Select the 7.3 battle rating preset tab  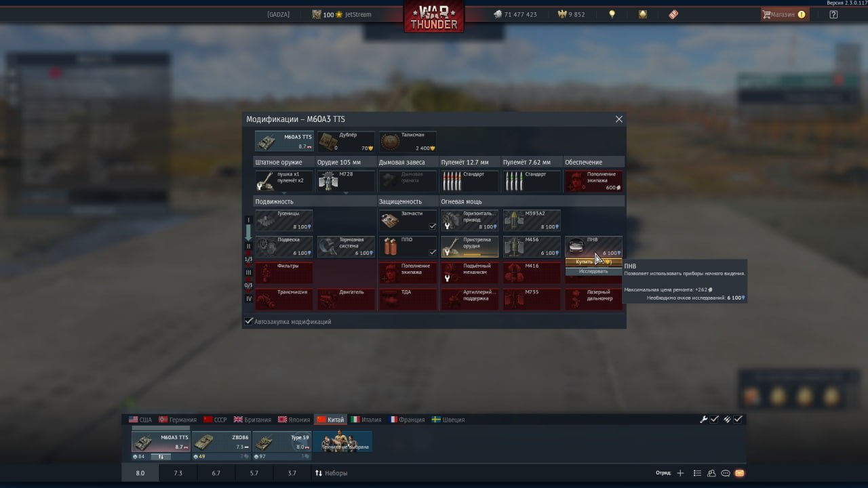click(x=178, y=473)
